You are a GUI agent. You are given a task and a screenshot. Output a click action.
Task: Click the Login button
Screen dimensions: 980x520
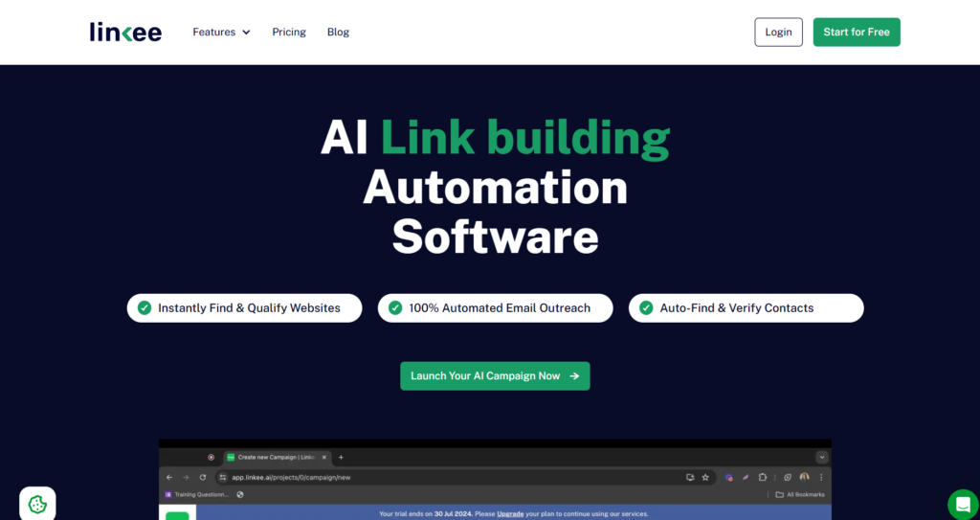[x=778, y=32]
